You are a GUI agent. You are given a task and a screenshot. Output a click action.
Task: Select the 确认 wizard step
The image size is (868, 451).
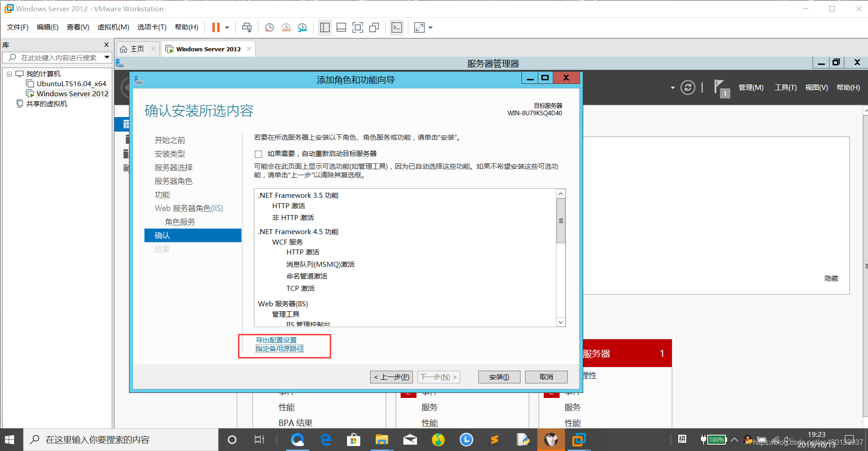pyautogui.click(x=193, y=235)
